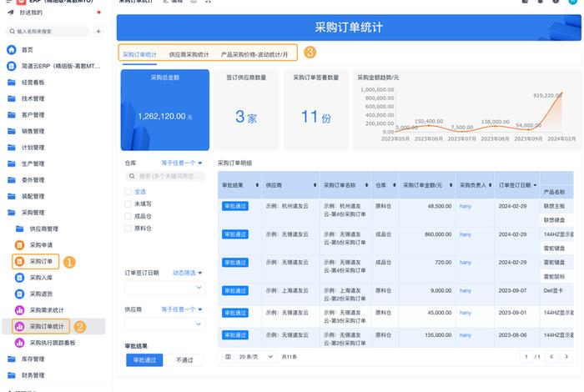Open the 采购需求统计 purple chart icon
Viewport: 584px width, 392px height.
[20, 310]
